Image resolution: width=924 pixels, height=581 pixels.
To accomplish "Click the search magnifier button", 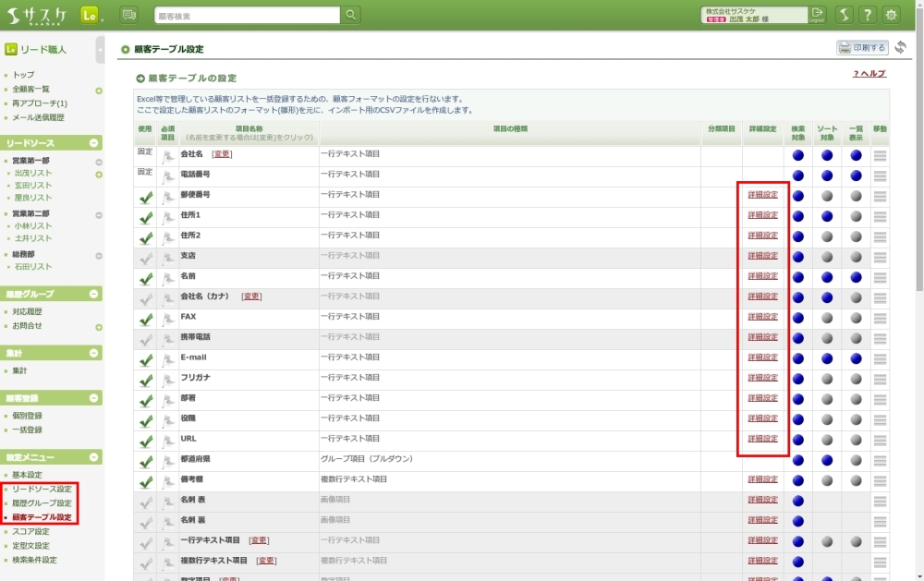I will (x=351, y=15).
